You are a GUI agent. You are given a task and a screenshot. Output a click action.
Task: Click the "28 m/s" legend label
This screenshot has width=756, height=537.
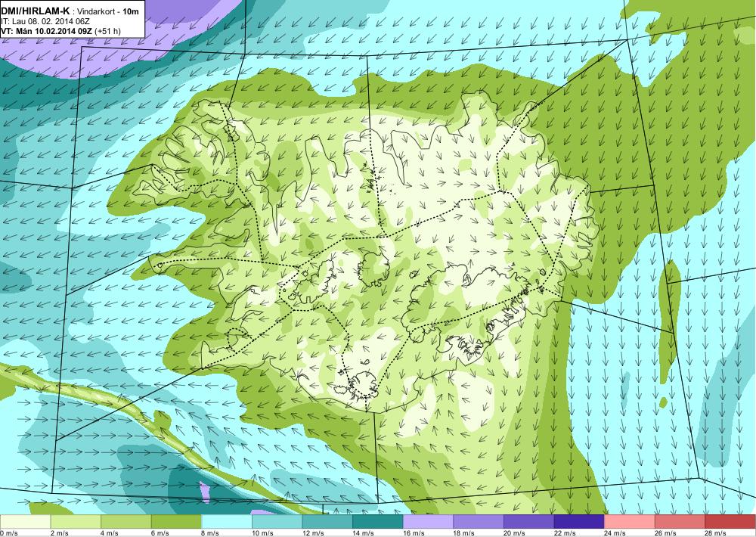tap(716, 533)
